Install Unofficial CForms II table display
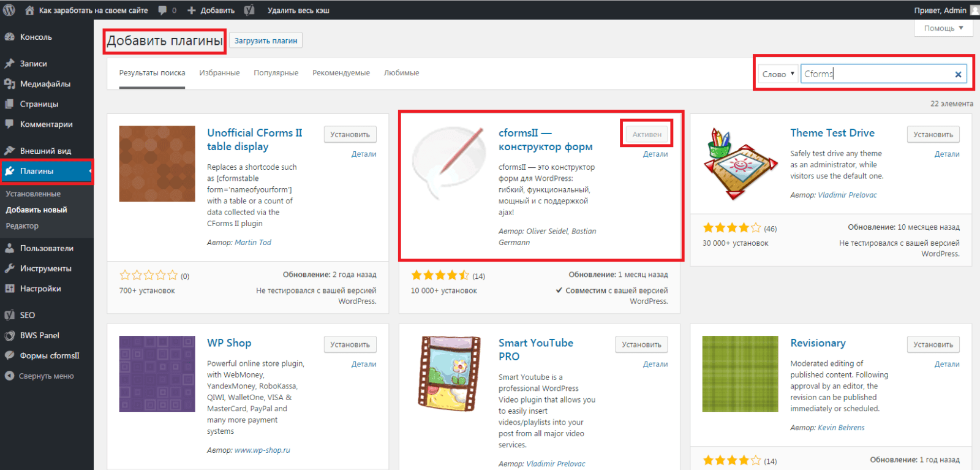This screenshot has height=470, width=980. 350,134
